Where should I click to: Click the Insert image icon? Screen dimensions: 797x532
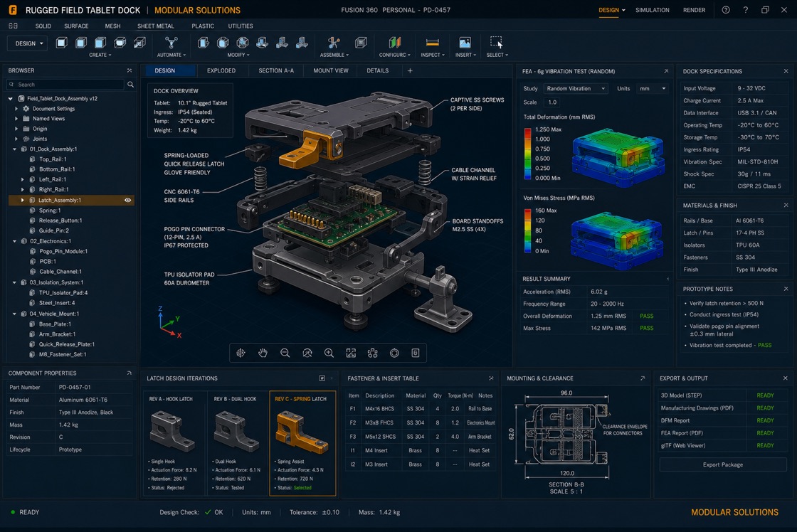point(465,43)
